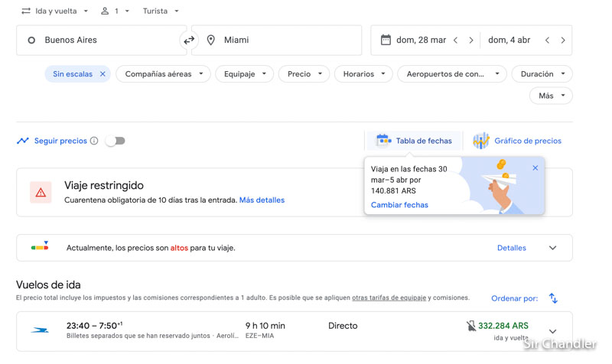Click the info icon beside Seguir precios
Viewport: 612px width, 364px height.
(94, 141)
